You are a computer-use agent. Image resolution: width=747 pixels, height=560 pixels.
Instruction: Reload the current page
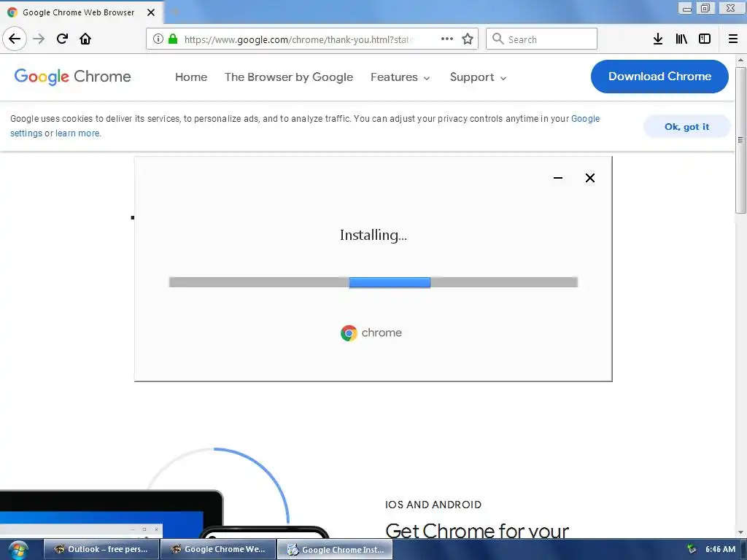point(62,39)
